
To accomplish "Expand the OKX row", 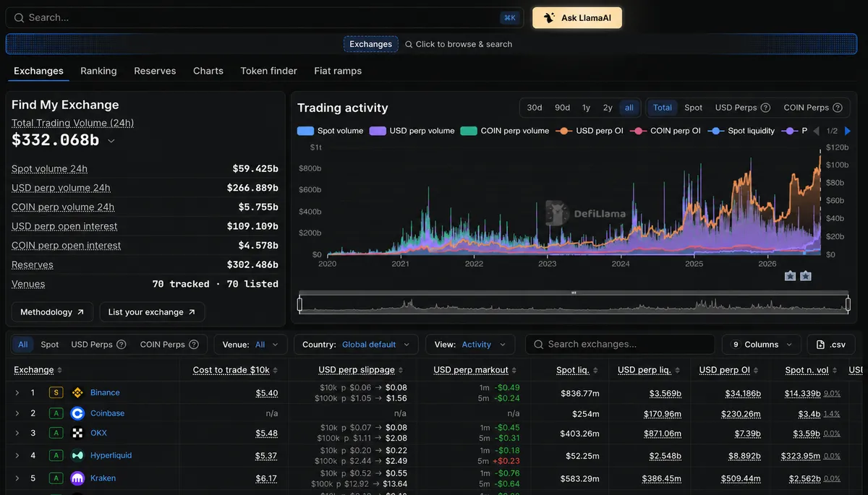I will [17, 433].
